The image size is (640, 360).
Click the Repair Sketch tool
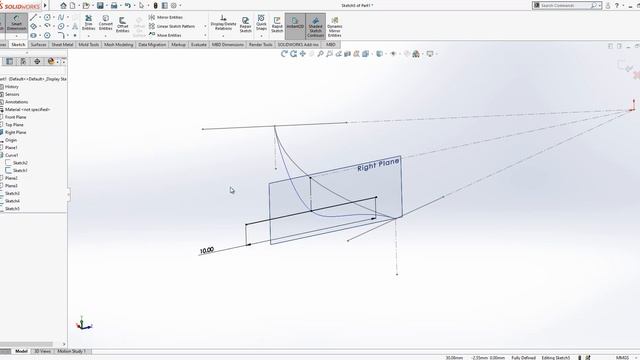point(245,24)
